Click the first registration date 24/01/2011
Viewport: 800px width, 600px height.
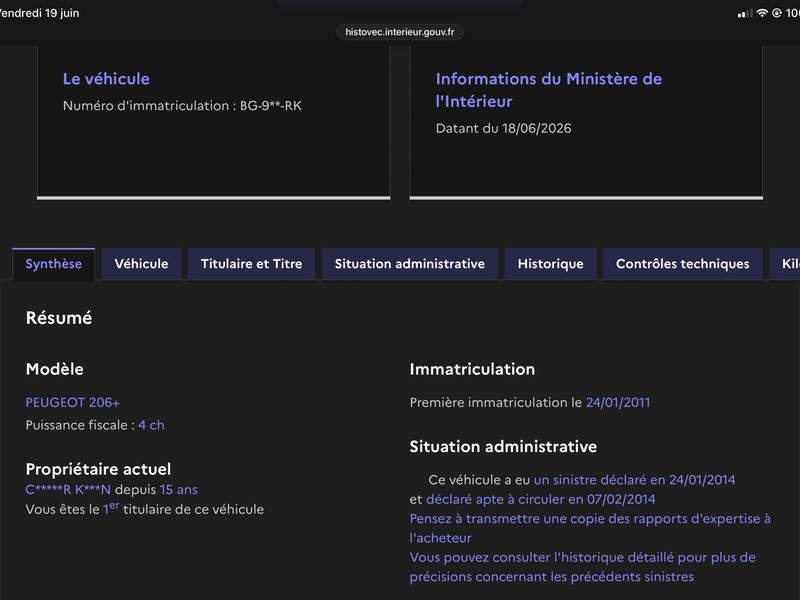pos(618,403)
